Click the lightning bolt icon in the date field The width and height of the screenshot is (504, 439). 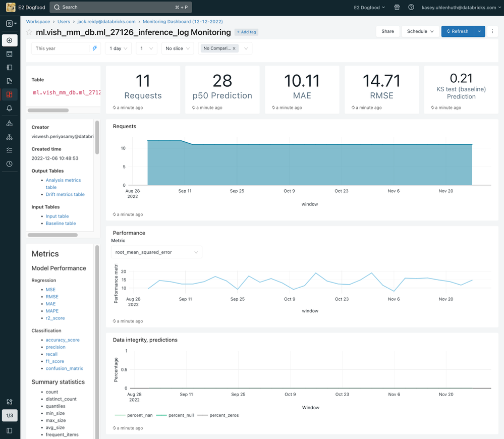point(94,48)
